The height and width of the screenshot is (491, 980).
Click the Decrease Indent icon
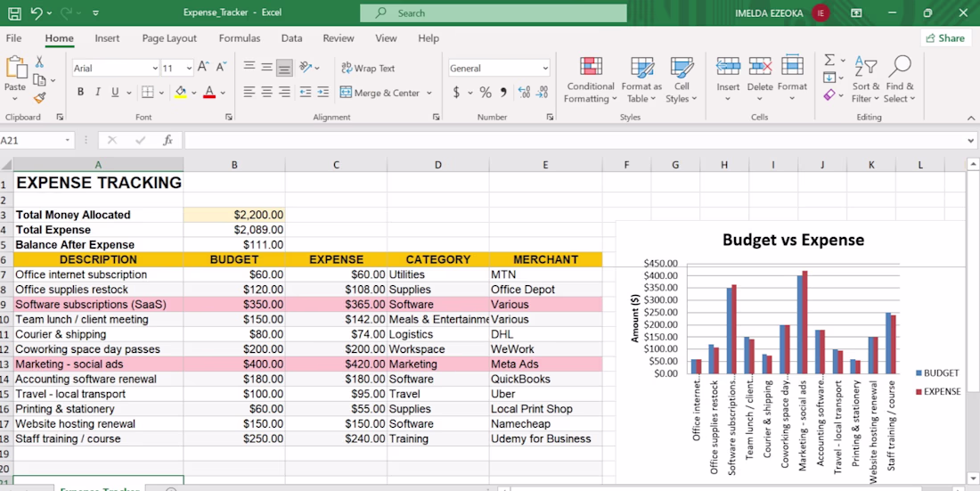tap(305, 92)
